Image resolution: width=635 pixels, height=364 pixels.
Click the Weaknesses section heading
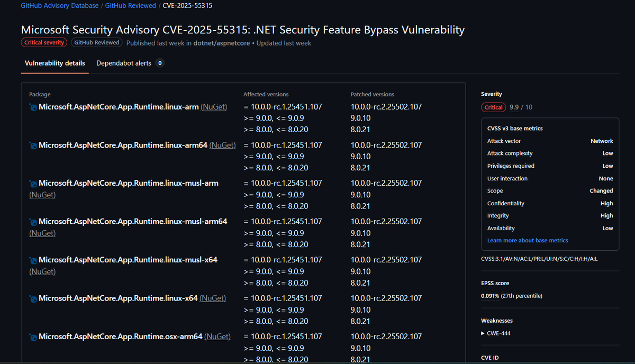(x=497, y=321)
